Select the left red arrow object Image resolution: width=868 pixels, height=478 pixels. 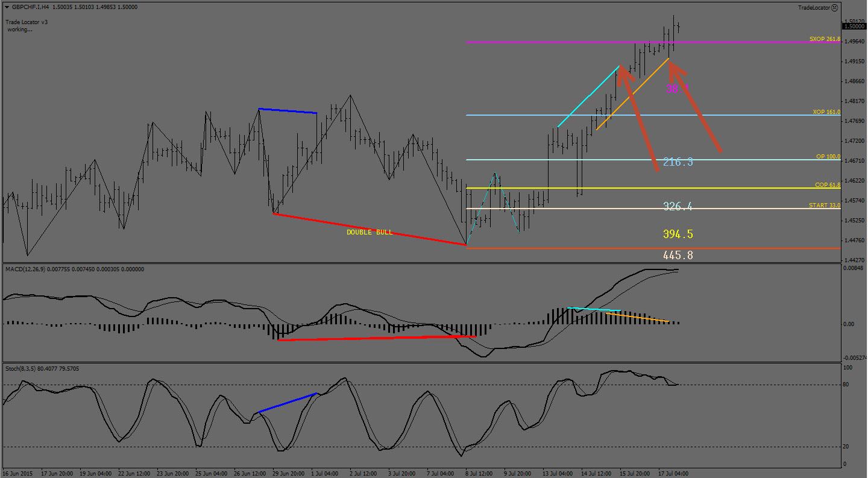[x=638, y=119]
